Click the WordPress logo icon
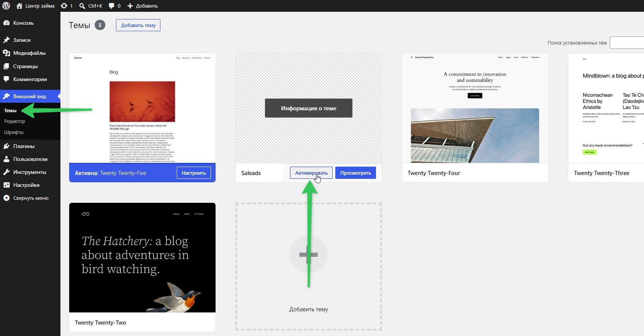This screenshot has height=336, width=644. click(x=6, y=6)
